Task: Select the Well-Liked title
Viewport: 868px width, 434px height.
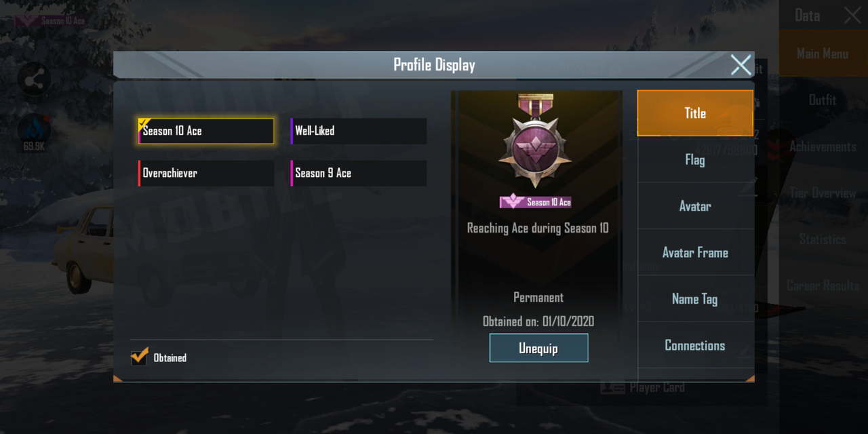Action: (x=359, y=131)
